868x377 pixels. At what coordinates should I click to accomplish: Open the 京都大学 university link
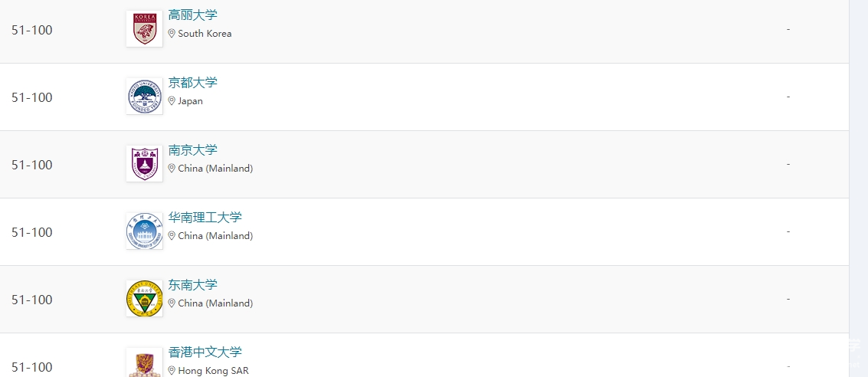click(x=192, y=83)
